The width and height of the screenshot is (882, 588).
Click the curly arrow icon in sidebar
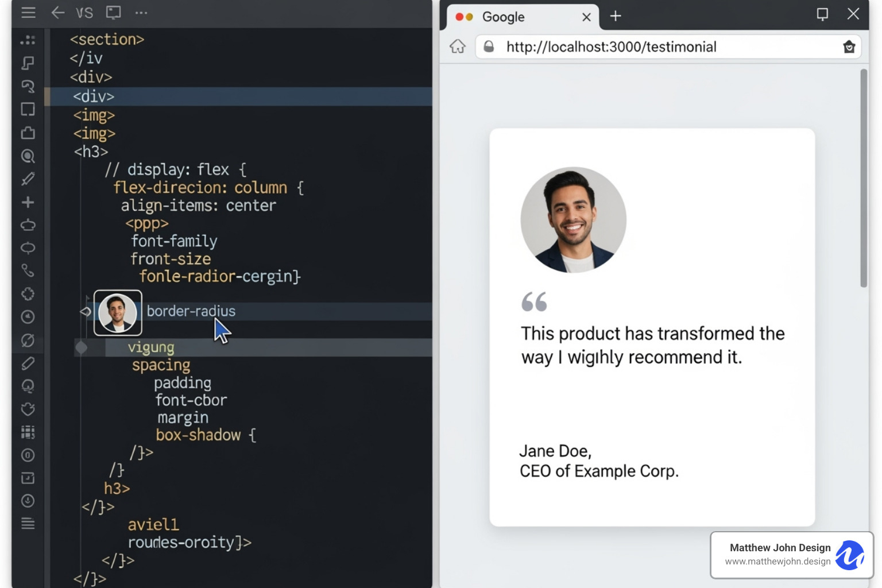(x=28, y=86)
